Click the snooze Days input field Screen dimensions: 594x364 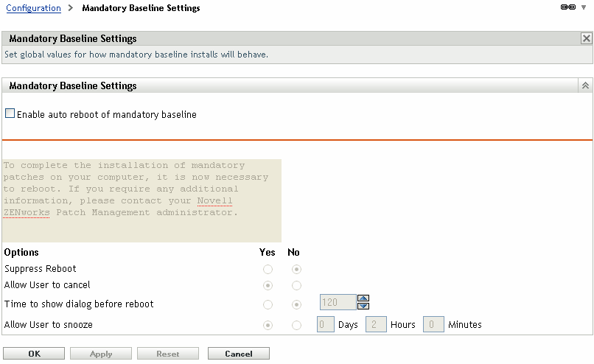click(x=325, y=324)
